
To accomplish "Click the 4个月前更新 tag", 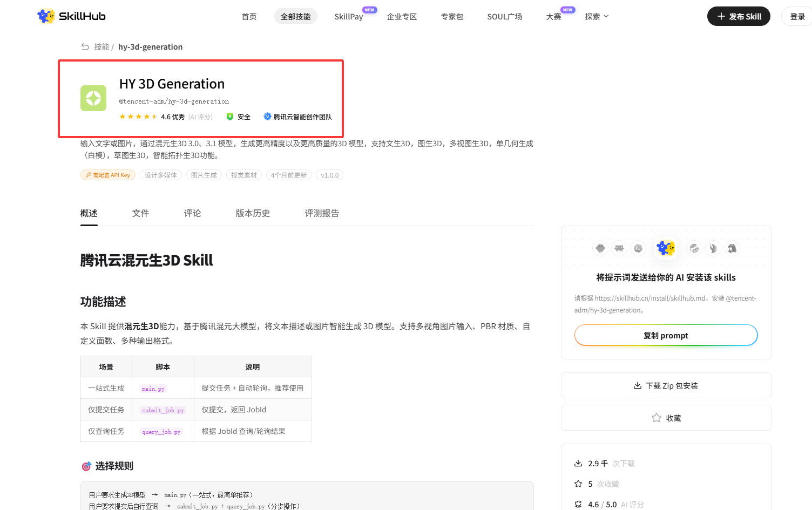I will pos(289,175).
